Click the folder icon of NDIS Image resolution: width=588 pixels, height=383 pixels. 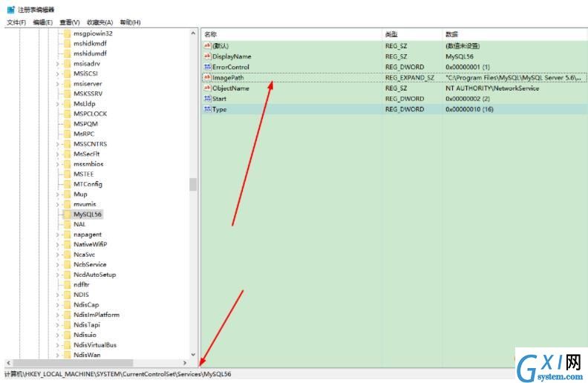coord(67,295)
